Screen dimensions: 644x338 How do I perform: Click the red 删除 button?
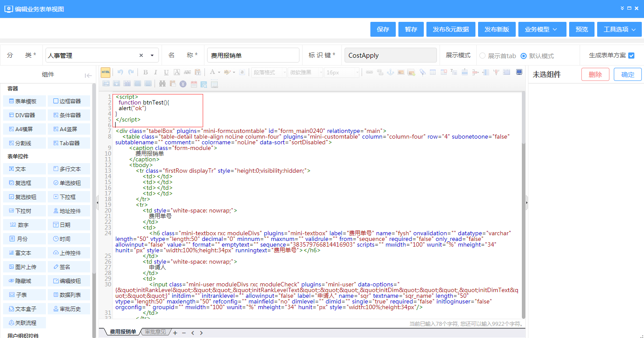595,74
